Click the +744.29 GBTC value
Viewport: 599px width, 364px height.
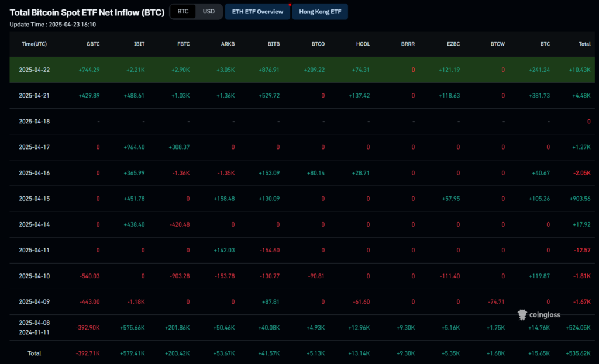(x=89, y=70)
